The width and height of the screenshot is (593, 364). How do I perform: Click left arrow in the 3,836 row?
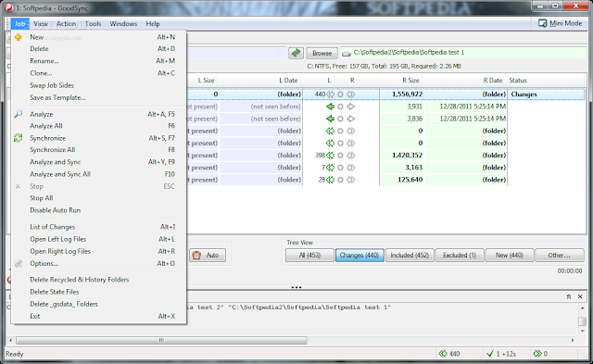point(330,119)
